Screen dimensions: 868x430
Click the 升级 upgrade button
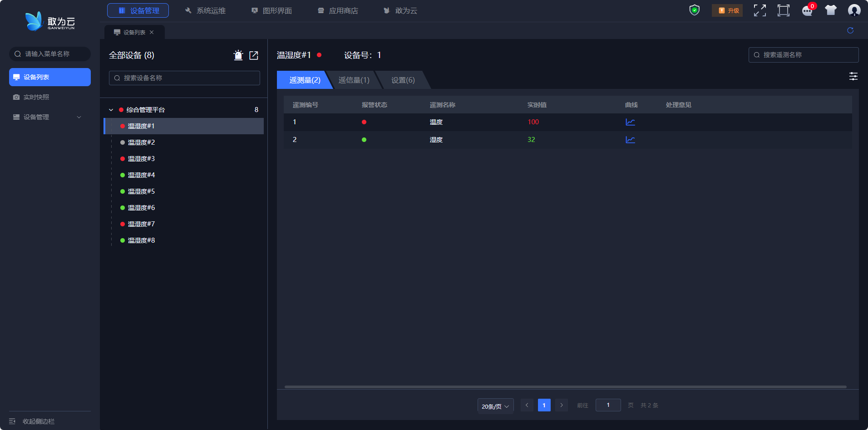(x=727, y=10)
